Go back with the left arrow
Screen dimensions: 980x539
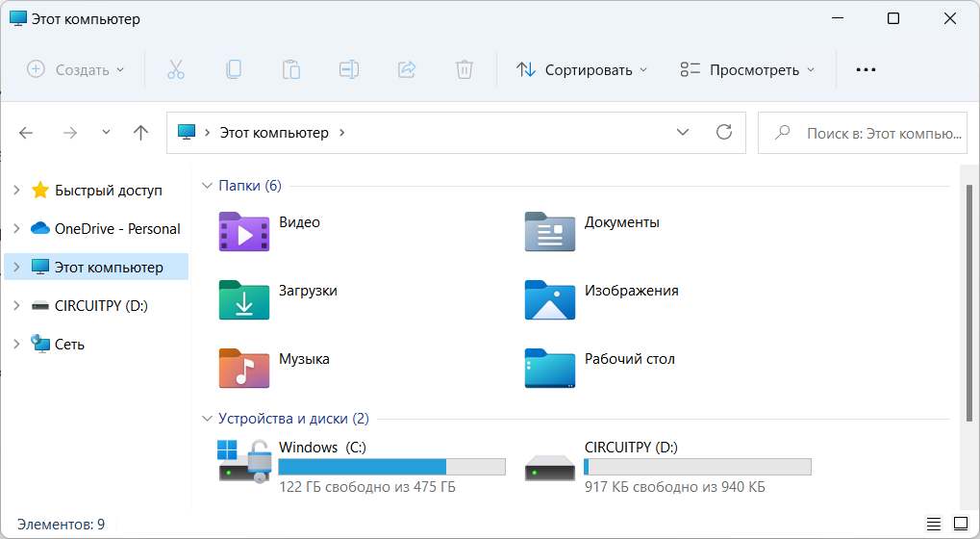click(26, 133)
